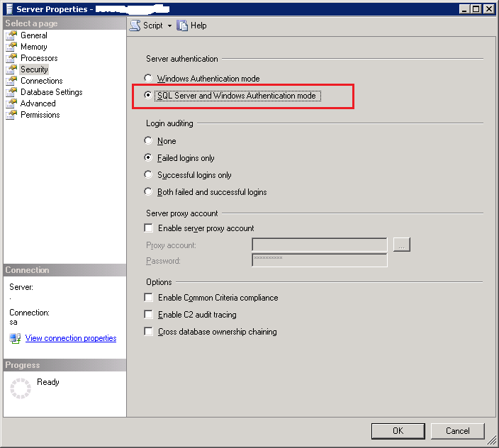This screenshot has width=499, height=448.
Task: Toggle Cross database ownership chaining
Action: (x=148, y=331)
